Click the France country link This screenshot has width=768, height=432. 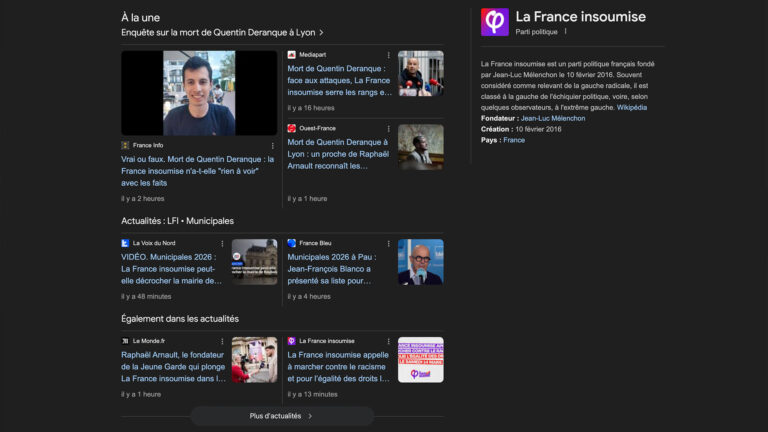tap(514, 140)
